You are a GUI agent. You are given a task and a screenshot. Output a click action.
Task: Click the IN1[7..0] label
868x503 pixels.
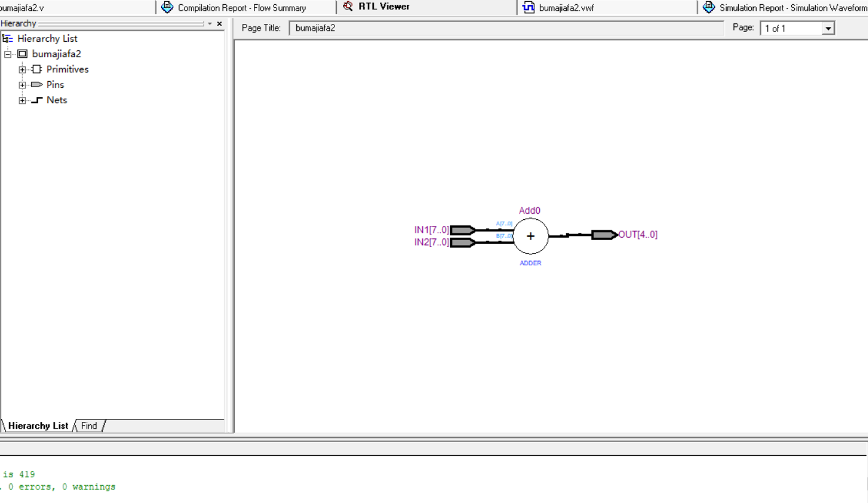pyautogui.click(x=432, y=230)
